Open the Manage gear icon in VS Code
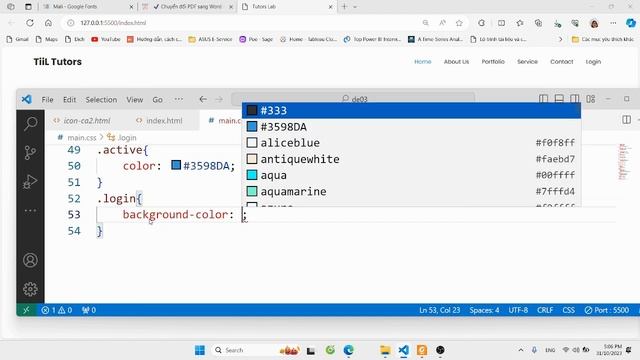The height and width of the screenshot is (360, 640). (30, 289)
